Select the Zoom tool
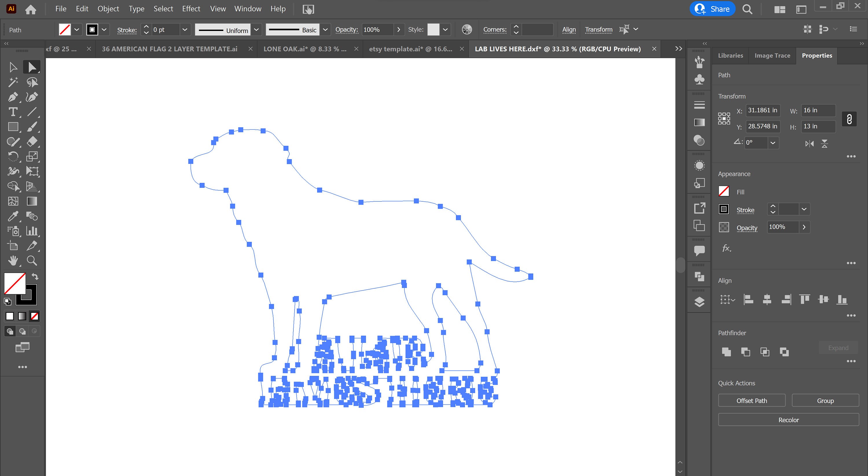 tap(32, 260)
